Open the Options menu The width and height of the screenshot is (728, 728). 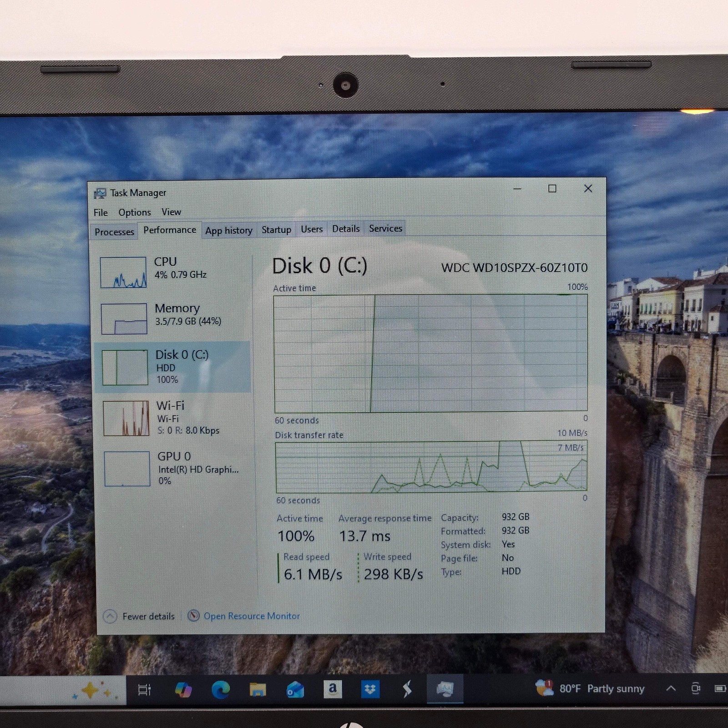pos(135,212)
